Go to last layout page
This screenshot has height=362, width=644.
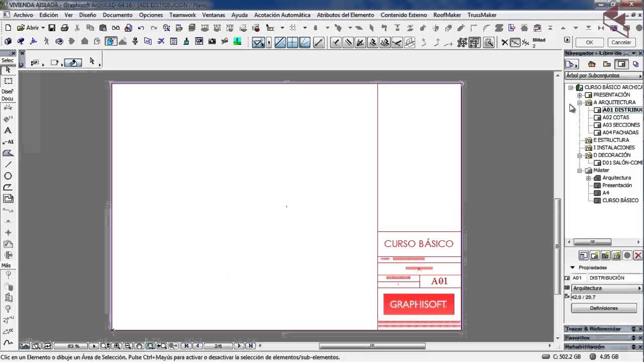click(x=250, y=346)
